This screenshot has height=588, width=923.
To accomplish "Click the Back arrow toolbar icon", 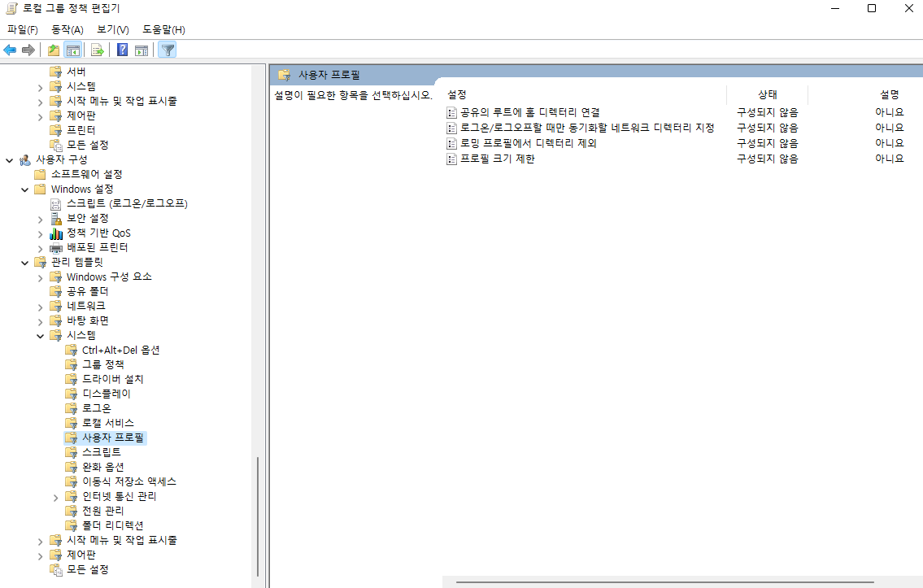I will 11,50.
